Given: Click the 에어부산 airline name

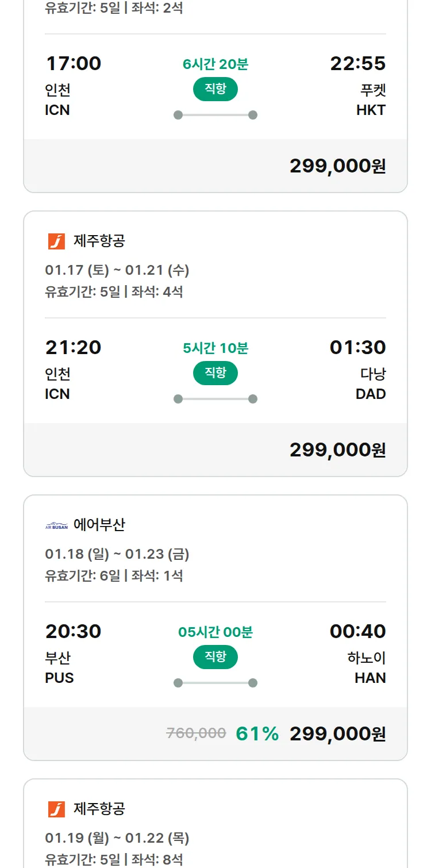Looking at the screenshot, I should (99, 525).
